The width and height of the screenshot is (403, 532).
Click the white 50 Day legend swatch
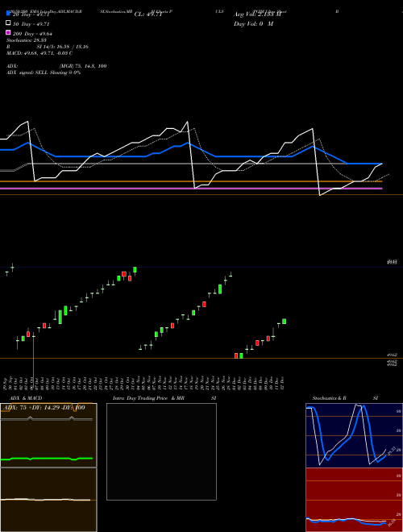tap(8, 23)
